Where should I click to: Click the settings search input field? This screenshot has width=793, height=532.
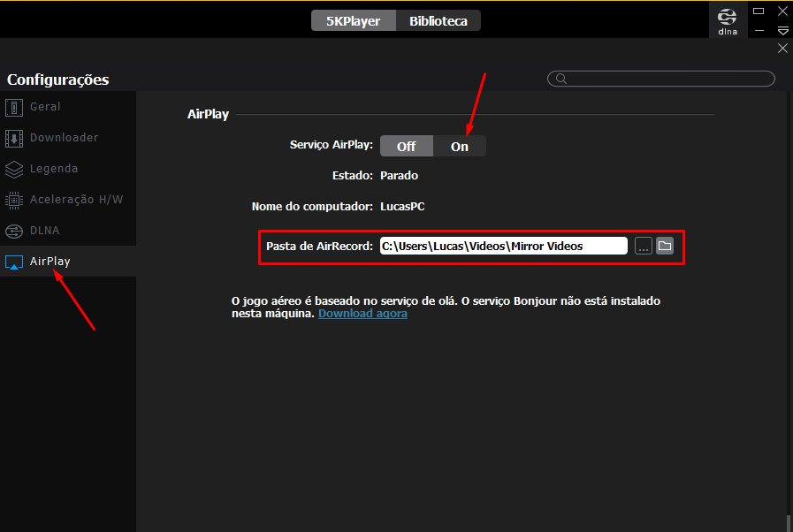point(668,79)
